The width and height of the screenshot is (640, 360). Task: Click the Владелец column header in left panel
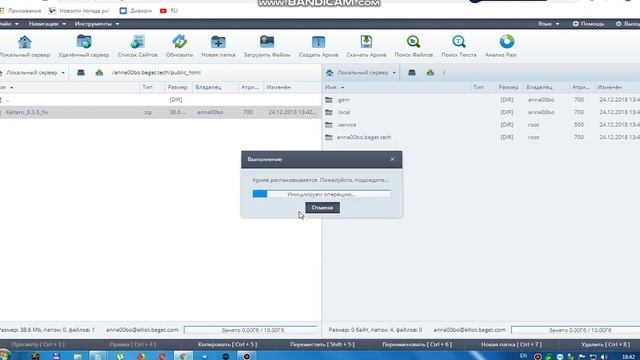208,87
